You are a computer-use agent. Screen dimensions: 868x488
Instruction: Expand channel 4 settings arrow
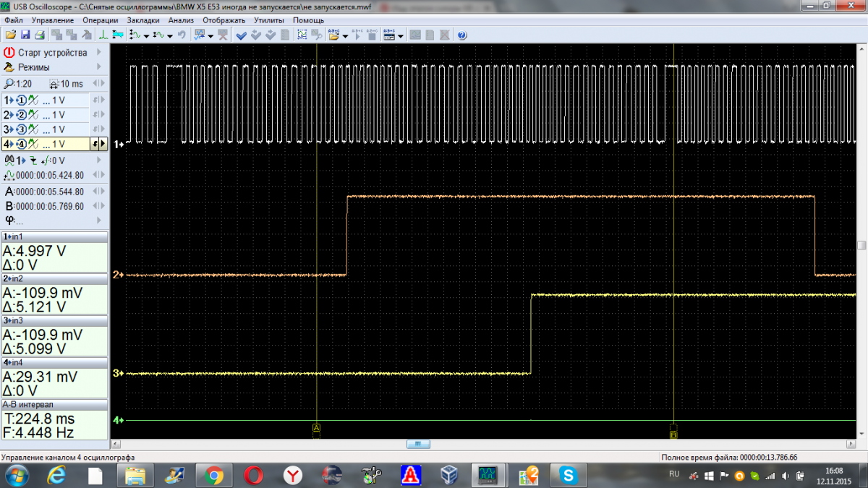[x=103, y=144]
